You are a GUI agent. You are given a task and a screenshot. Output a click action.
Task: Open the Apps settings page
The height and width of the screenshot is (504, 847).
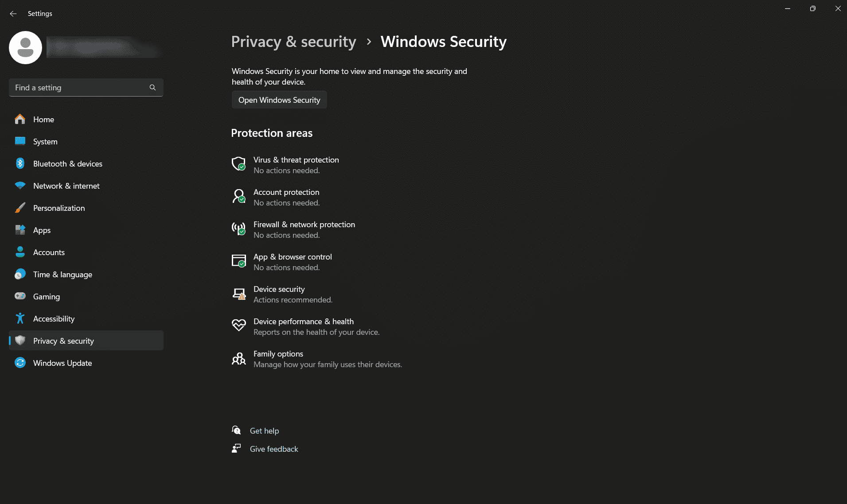(x=42, y=230)
